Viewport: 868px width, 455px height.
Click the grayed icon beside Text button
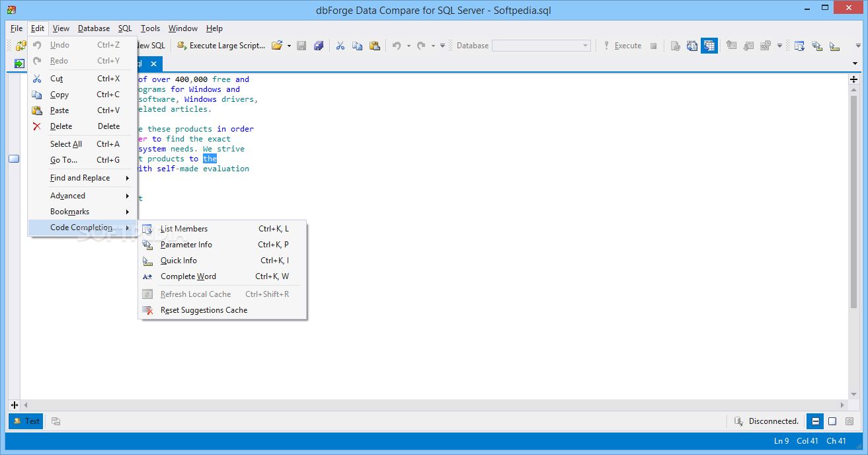pos(56,421)
